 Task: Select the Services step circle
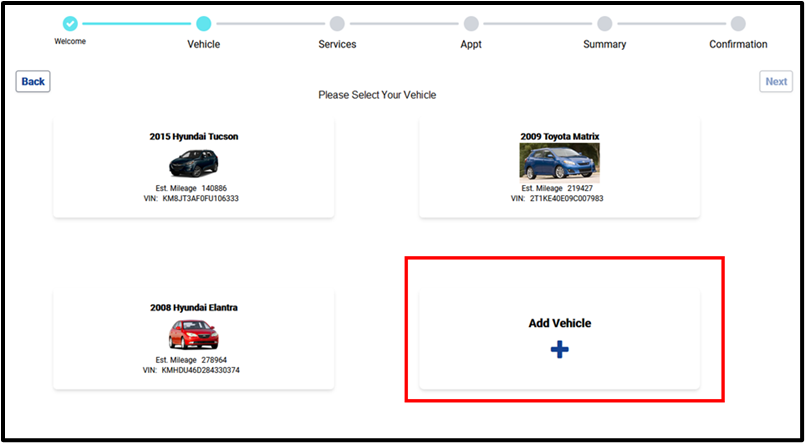337,23
